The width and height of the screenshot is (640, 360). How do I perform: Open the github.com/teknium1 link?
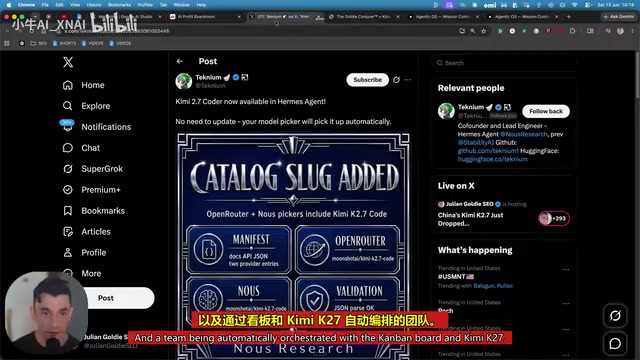(488, 151)
